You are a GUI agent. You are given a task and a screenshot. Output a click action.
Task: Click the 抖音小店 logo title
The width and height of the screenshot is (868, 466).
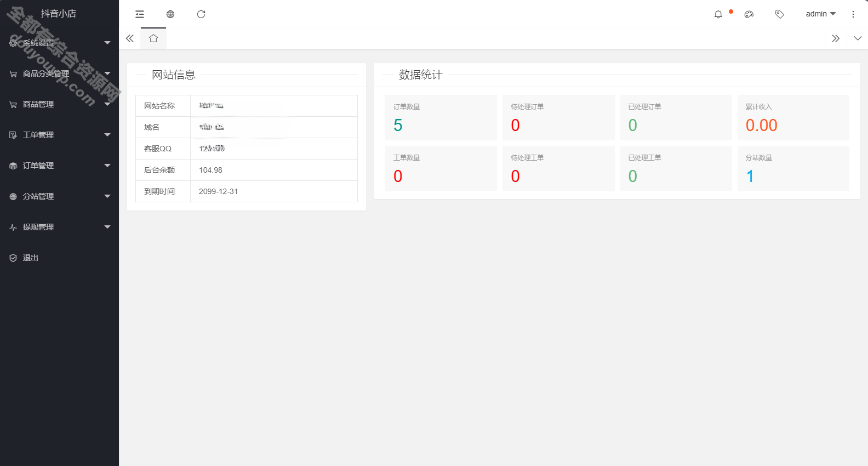59,14
